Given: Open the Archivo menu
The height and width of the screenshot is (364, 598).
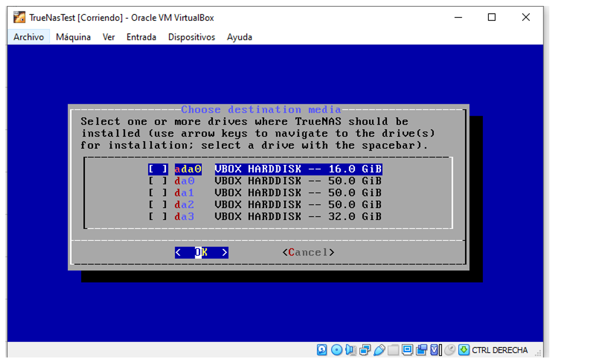Looking at the screenshot, I should (x=28, y=37).
